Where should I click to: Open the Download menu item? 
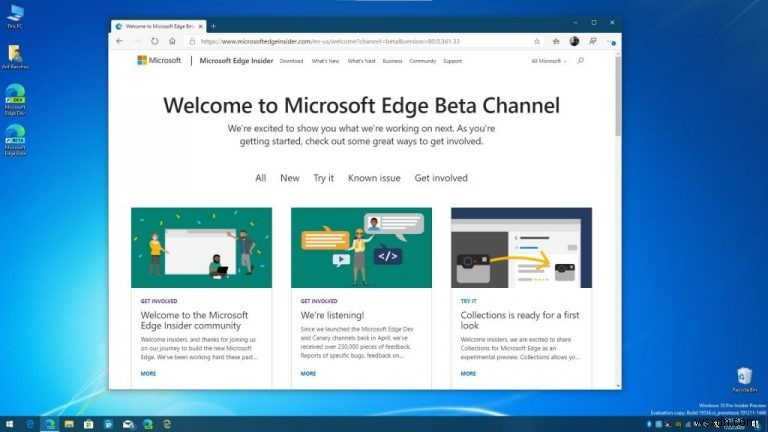[x=291, y=61]
